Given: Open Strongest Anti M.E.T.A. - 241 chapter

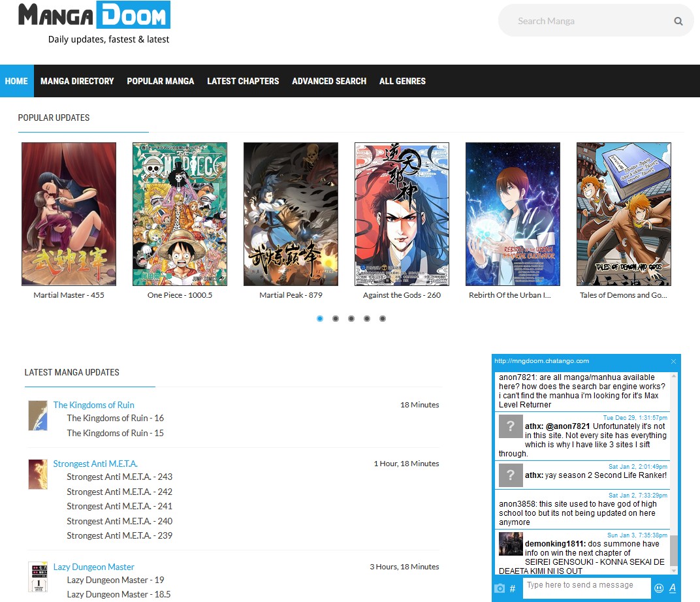Looking at the screenshot, I should (x=119, y=507).
